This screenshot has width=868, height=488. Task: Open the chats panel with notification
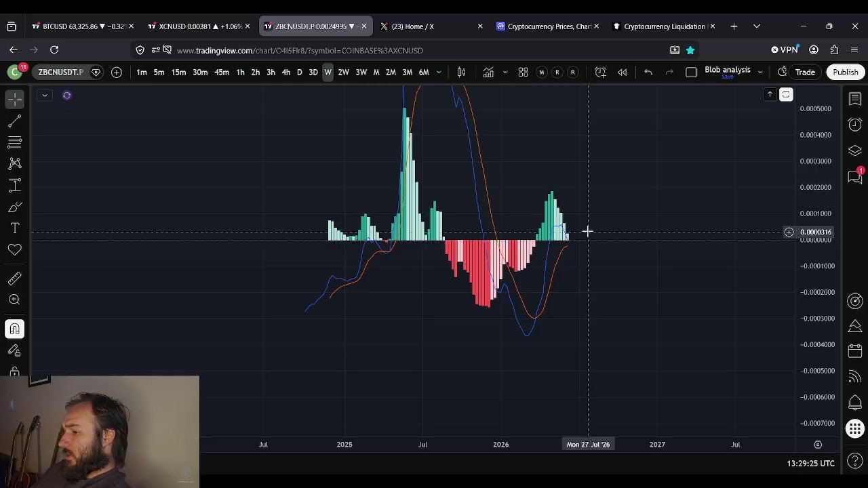[855, 176]
